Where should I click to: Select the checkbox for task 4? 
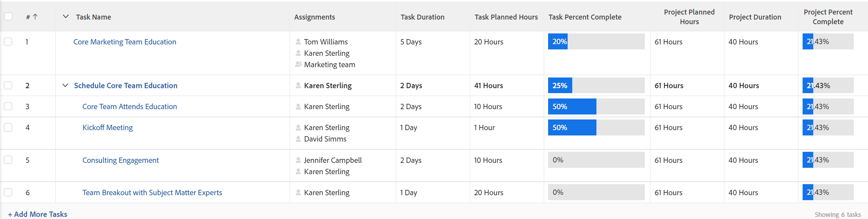point(8,127)
